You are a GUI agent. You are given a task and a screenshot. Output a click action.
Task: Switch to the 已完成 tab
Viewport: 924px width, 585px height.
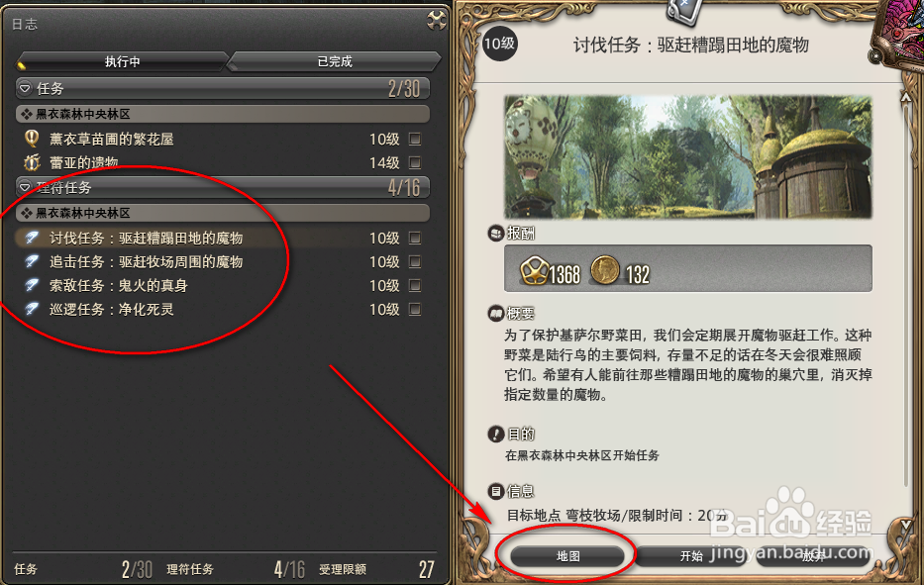pos(334,61)
